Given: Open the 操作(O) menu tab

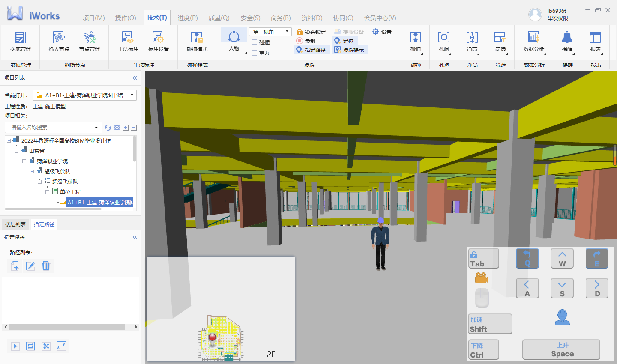Looking at the screenshot, I should pos(125,18).
